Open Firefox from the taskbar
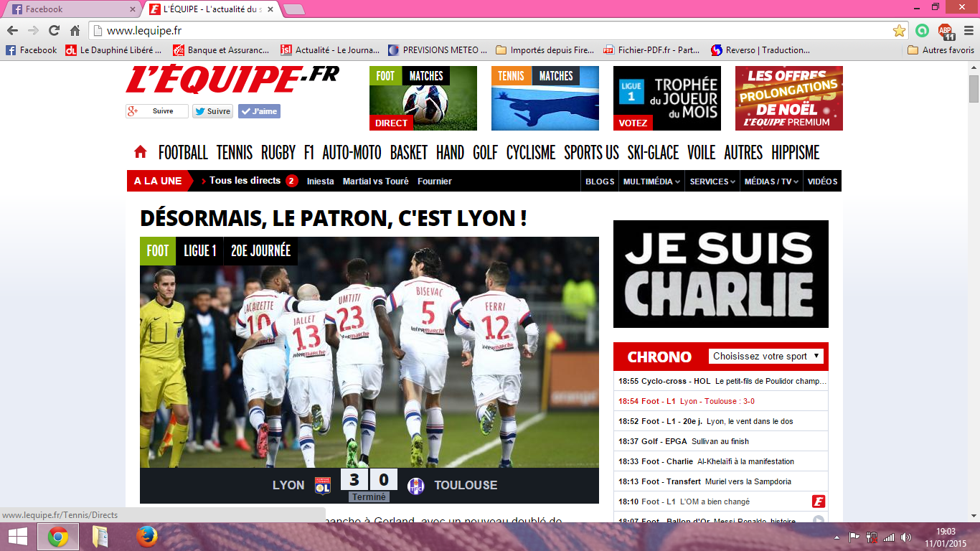This screenshot has width=980, height=551. [x=146, y=536]
